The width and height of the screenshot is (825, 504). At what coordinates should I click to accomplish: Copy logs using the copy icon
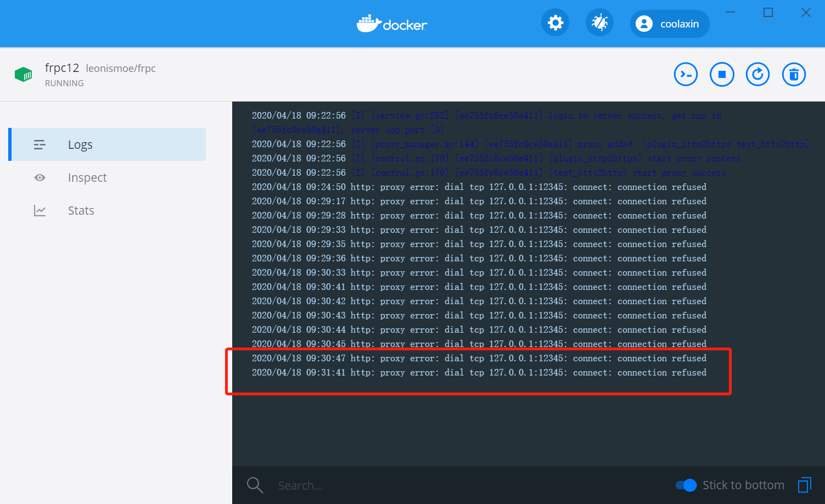tap(804, 485)
